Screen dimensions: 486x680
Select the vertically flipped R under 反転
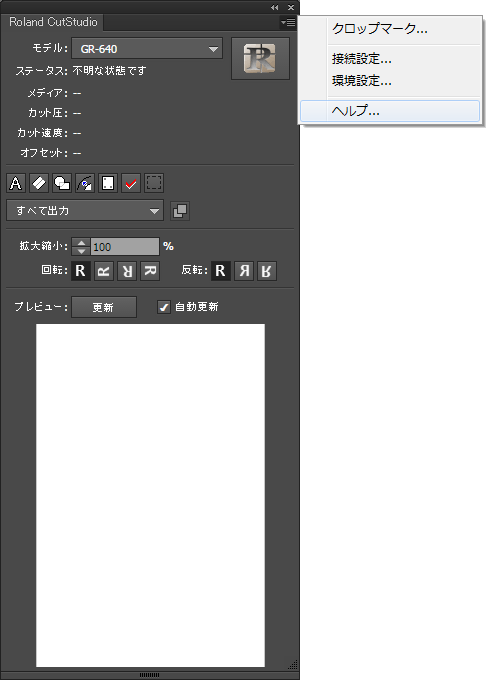267,271
